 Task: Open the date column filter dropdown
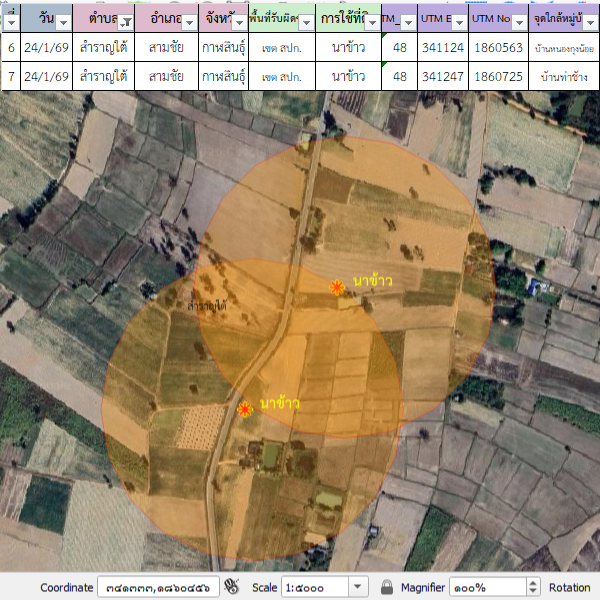click(61, 24)
